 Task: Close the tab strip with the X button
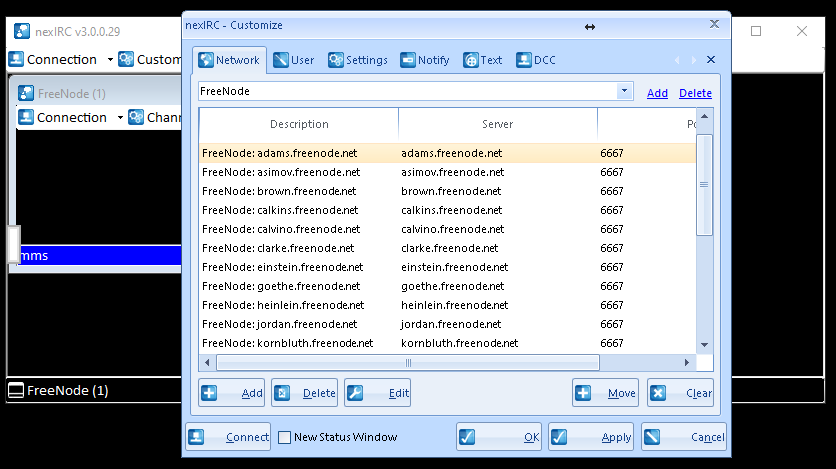[x=711, y=60]
